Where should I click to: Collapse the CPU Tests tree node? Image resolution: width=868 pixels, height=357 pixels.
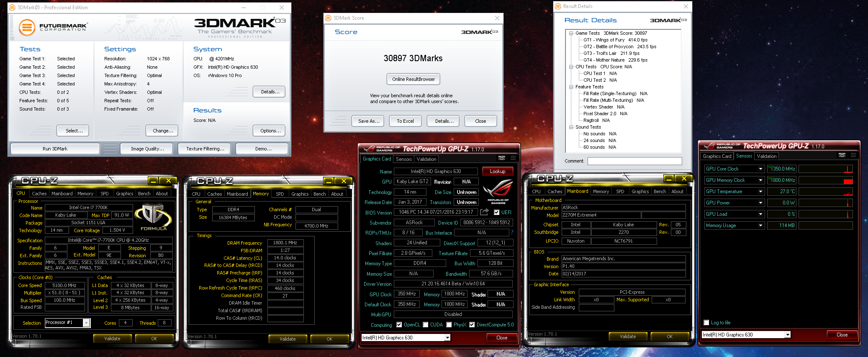571,67
